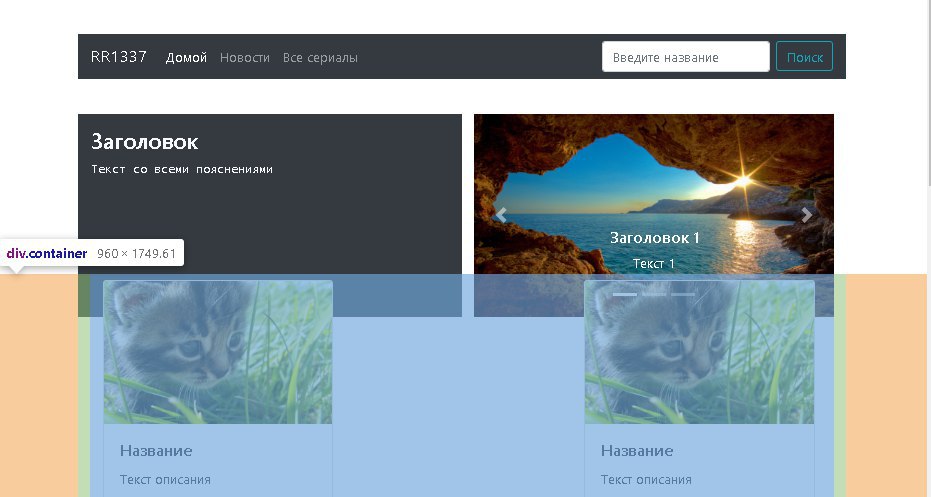Viewport: 931px width, 497px height.
Task: Select the first carousel indicator bar
Action: coord(625,295)
